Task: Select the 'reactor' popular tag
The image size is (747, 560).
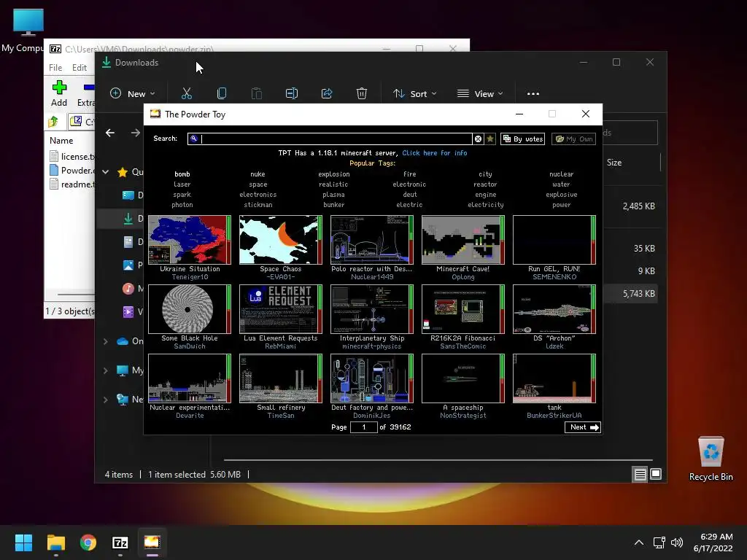Action: click(x=485, y=184)
